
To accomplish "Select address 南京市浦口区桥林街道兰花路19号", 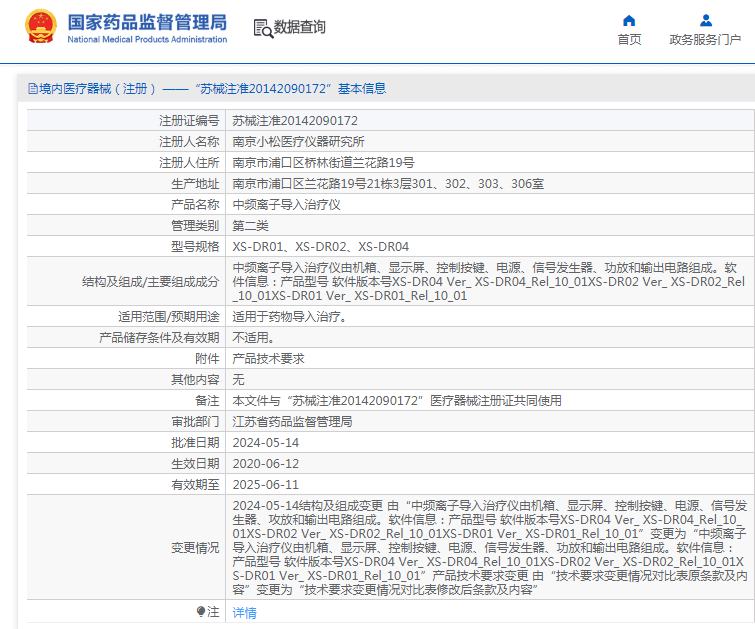I will [x=323, y=163].
